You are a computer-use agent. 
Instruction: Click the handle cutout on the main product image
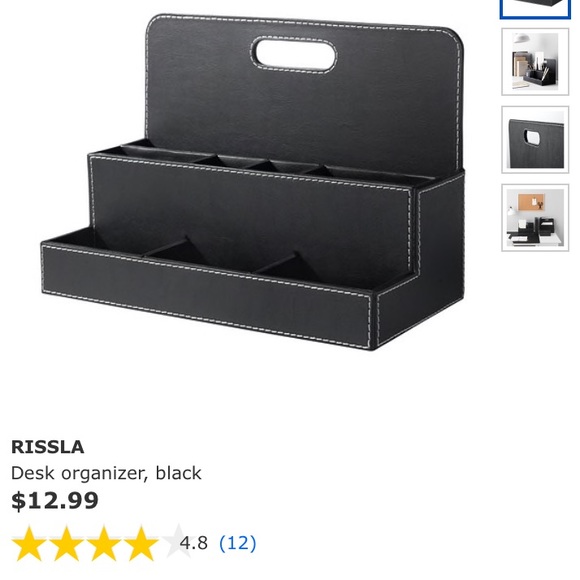click(x=294, y=54)
